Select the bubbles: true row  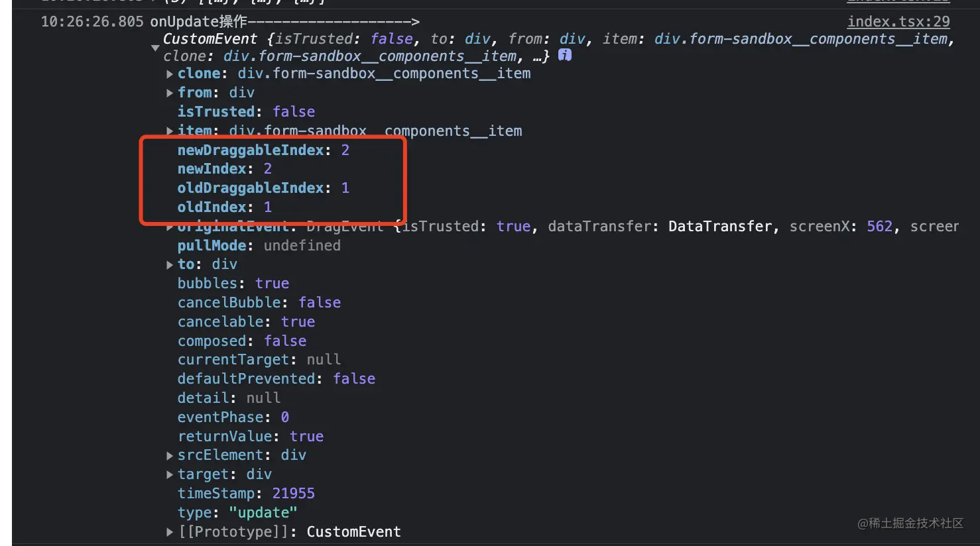point(233,284)
